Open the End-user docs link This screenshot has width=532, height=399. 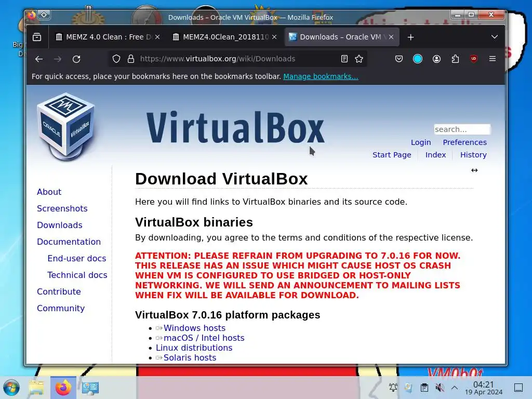tap(77, 259)
